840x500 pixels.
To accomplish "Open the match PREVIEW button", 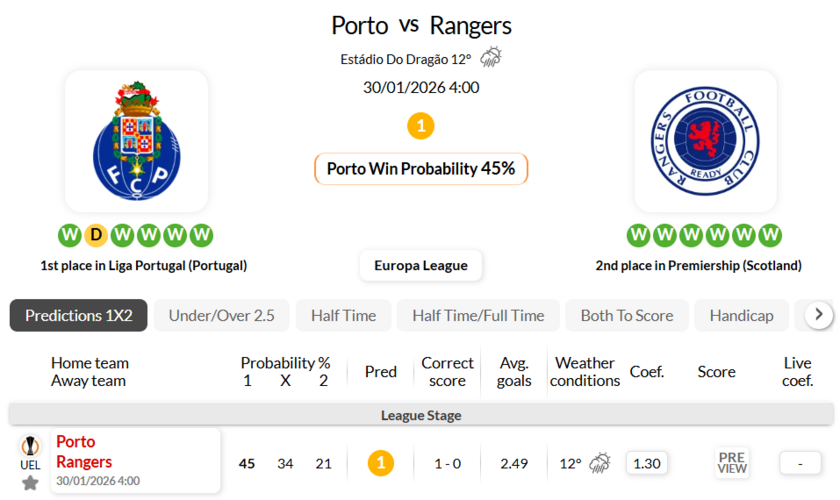I will click(x=732, y=463).
